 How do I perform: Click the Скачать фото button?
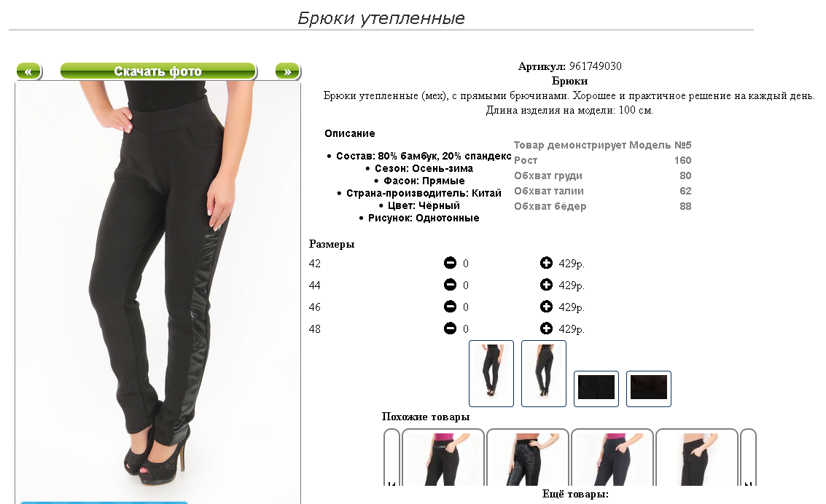click(x=158, y=71)
